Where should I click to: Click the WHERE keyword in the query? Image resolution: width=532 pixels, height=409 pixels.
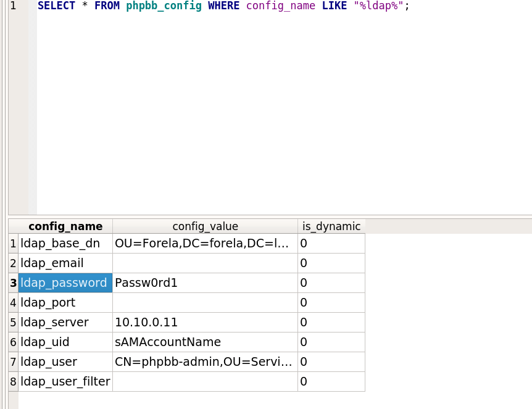click(x=223, y=6)
